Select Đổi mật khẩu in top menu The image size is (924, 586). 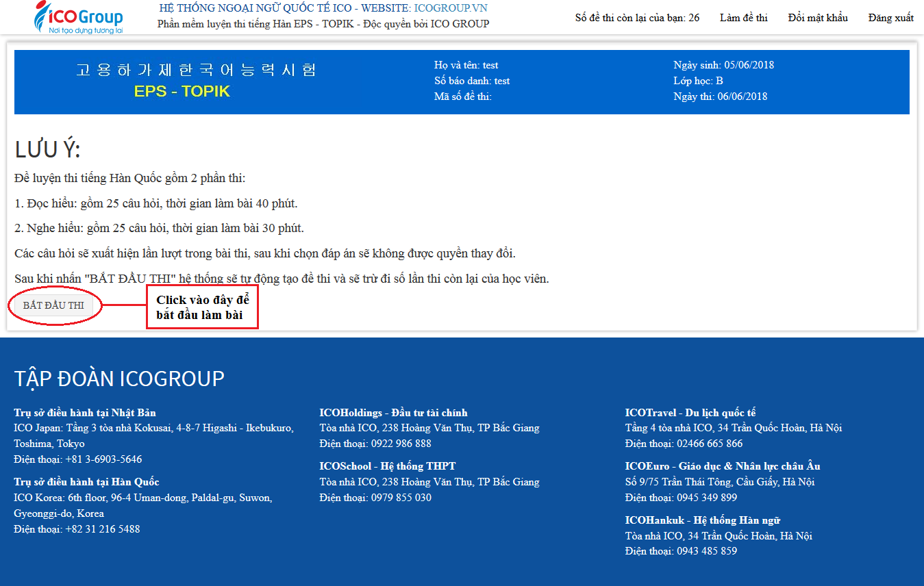click(x=817, y=18)
